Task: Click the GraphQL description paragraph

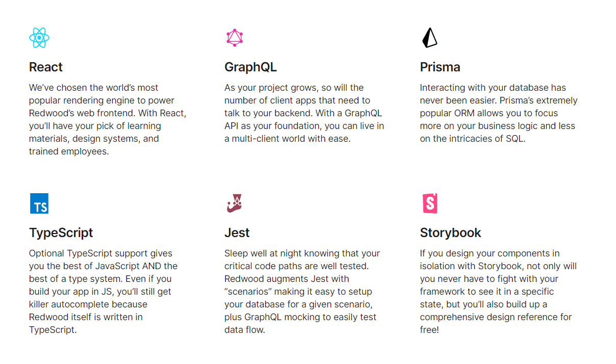Action: [x=304, y=113]
